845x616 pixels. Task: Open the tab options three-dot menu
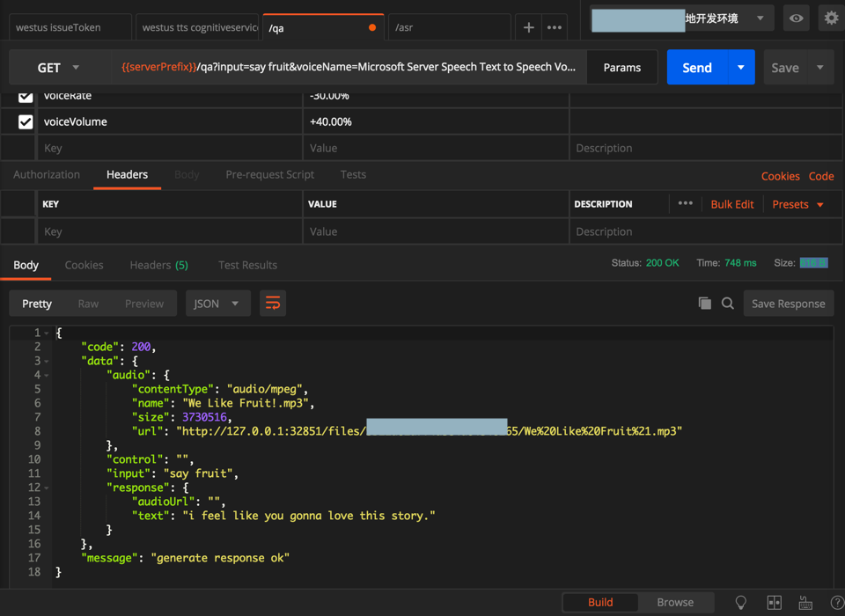[555, 27]
